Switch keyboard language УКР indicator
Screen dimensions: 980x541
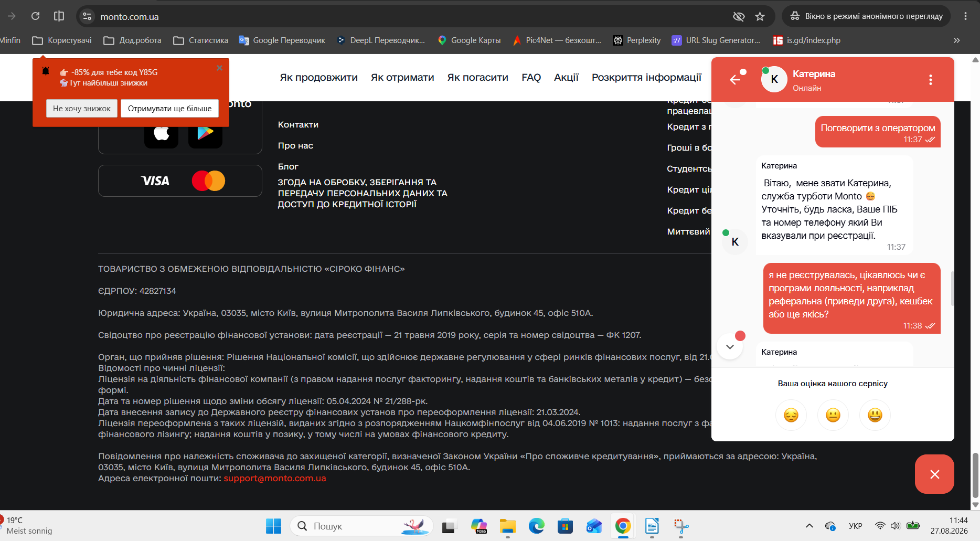(x=855, y=526)
